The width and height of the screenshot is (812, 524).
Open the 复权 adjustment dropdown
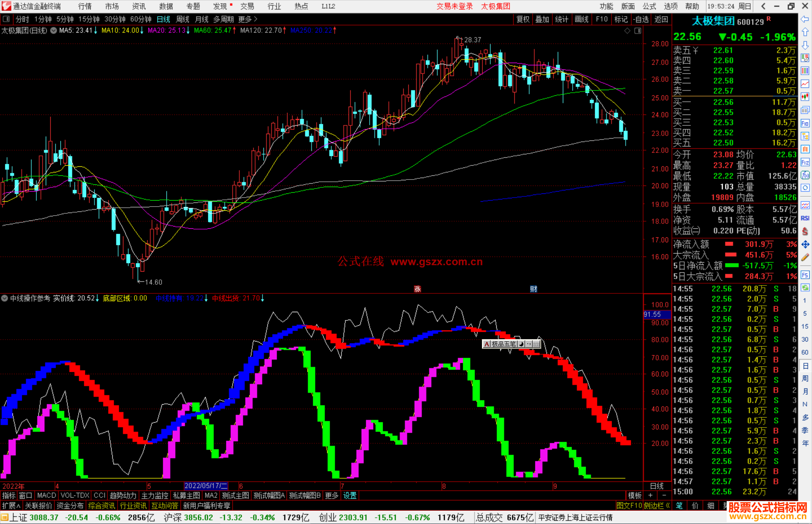[x=523, y=19]
